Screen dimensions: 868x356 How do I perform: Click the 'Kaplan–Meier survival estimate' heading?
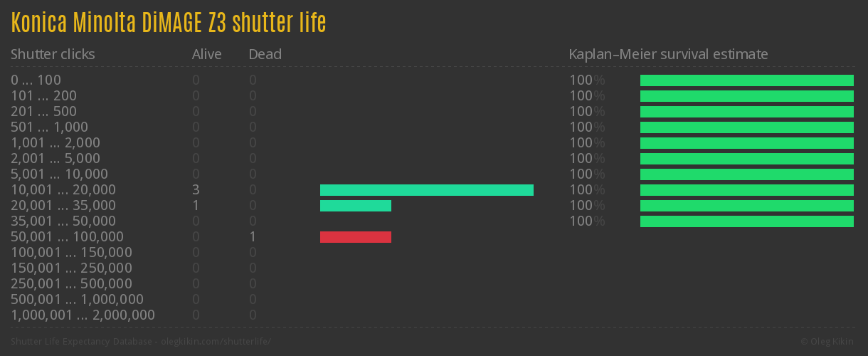668,54
